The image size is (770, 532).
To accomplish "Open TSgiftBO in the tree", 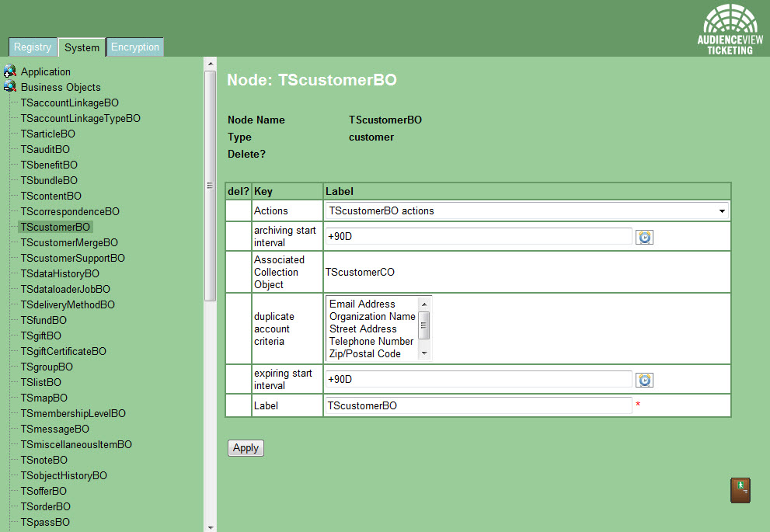I will [40, 336].
